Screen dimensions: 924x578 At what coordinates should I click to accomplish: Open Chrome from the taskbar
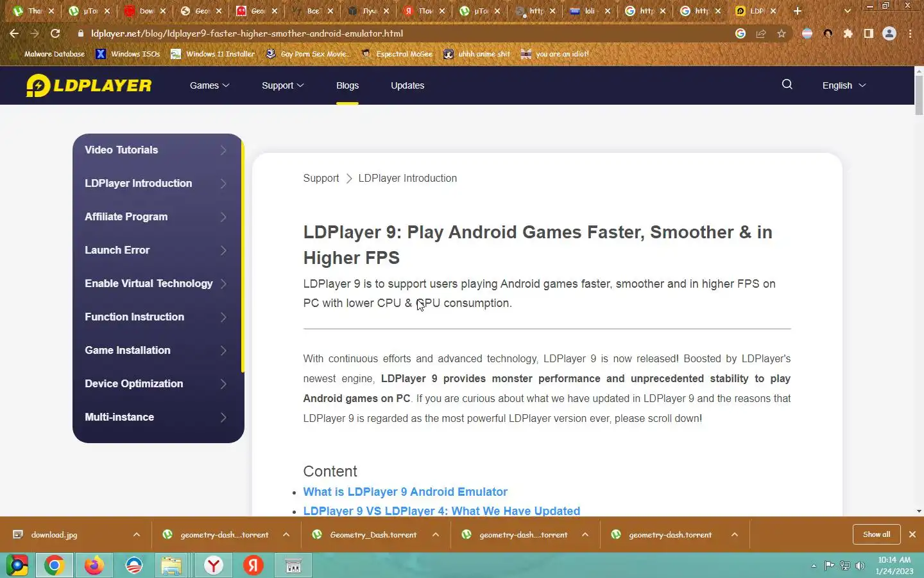tap(55, 565)
